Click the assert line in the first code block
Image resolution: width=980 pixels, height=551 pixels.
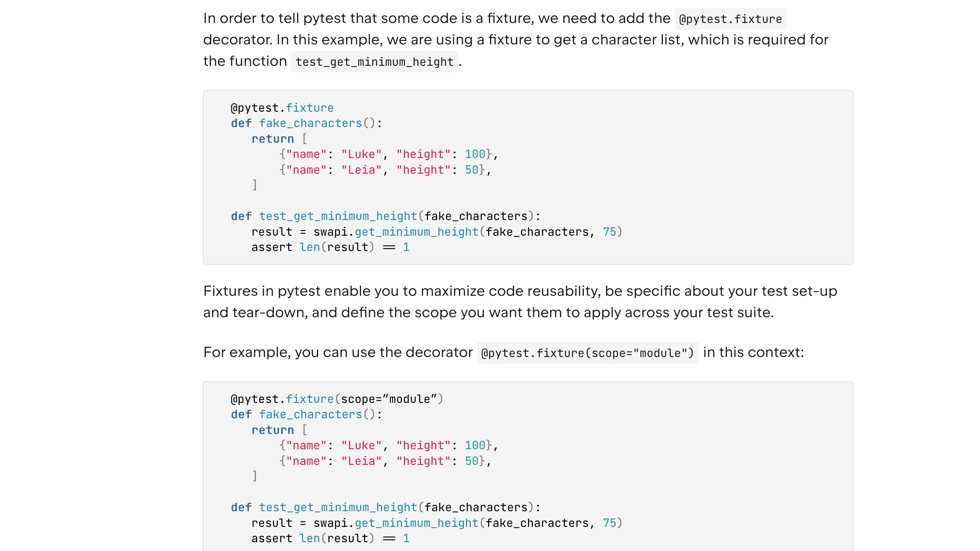pyautogui.click(x=330, y=247)
